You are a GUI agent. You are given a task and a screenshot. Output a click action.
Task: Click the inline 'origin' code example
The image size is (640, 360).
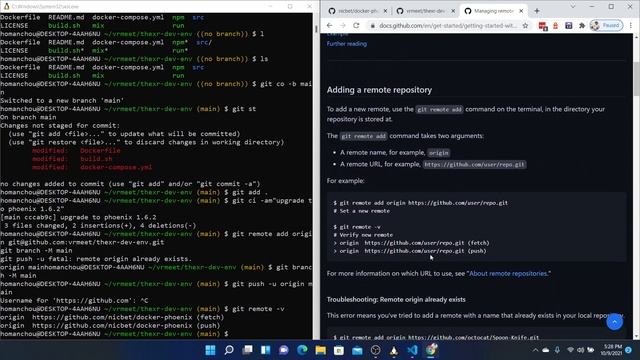click(x=439, y=153)
